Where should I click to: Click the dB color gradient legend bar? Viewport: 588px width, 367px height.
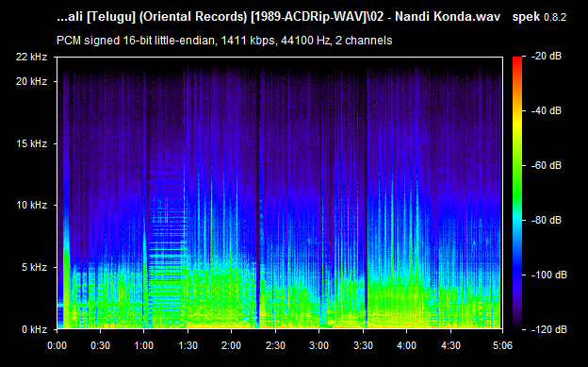click(517, 193)
